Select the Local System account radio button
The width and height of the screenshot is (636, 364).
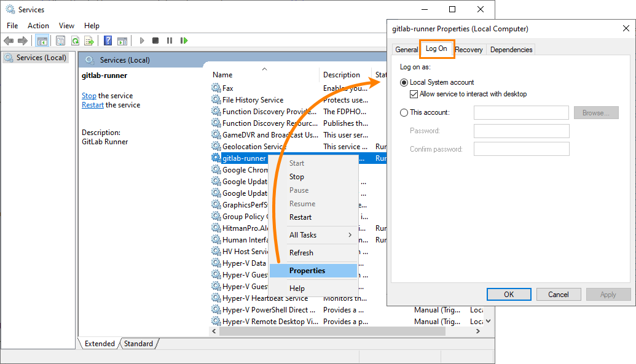(x=404, y=83)
